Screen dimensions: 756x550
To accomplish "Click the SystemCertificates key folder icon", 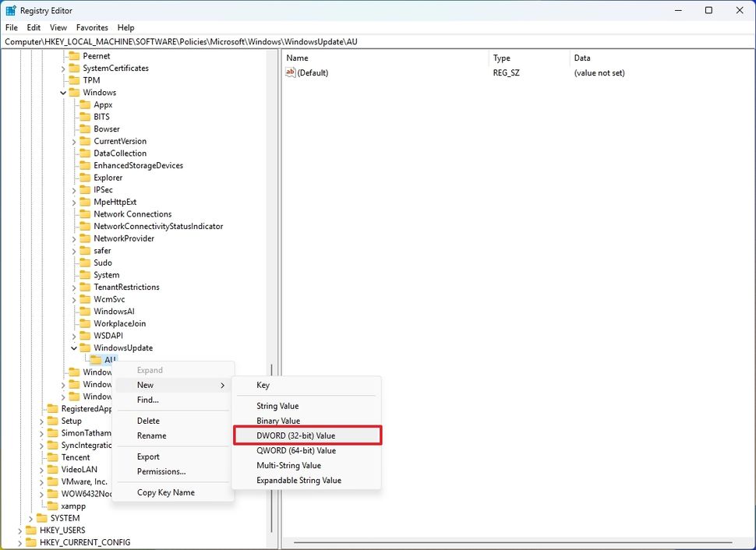I will point(74,68).
